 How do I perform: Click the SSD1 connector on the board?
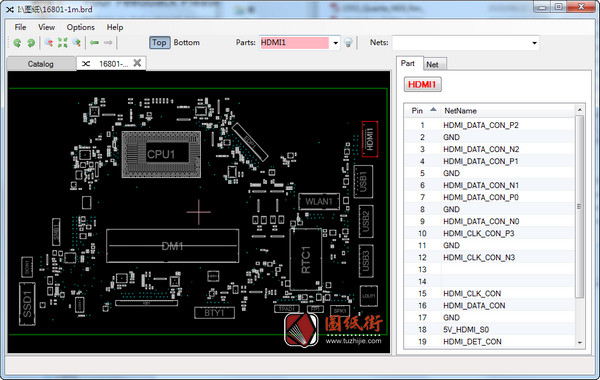click(27, 304)
